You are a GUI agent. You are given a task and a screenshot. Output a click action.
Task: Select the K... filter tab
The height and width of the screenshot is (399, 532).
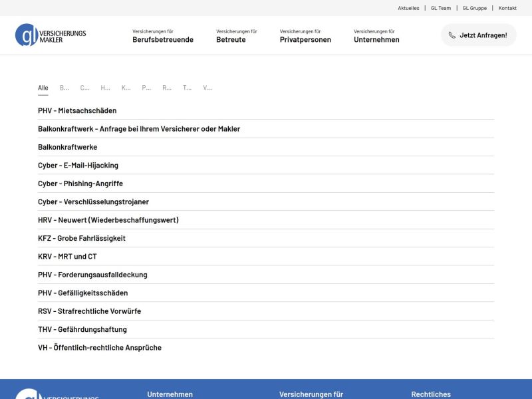click(126, 88)
